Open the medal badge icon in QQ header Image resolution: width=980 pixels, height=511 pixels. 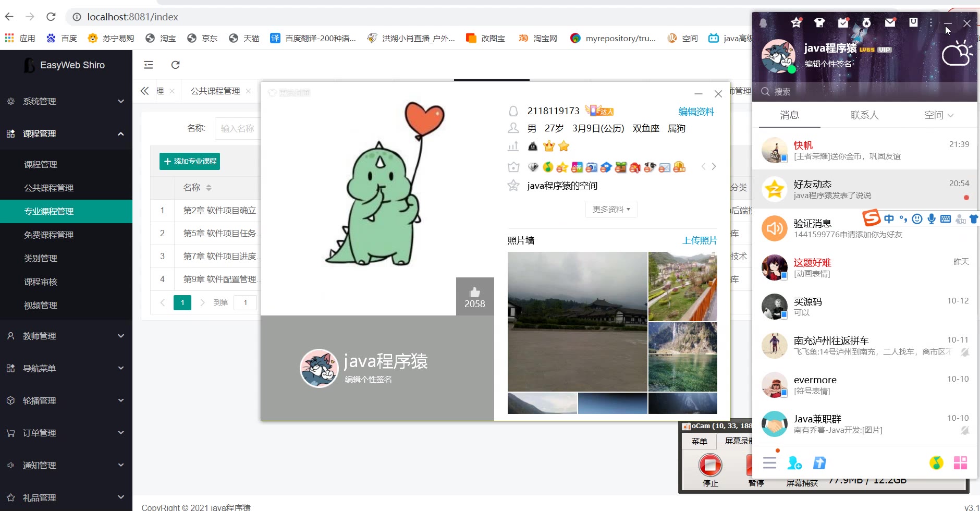pos(866,22)
